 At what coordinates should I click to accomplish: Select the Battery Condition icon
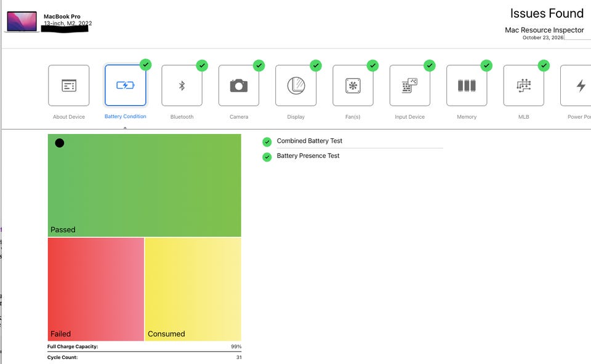point(126,85)
